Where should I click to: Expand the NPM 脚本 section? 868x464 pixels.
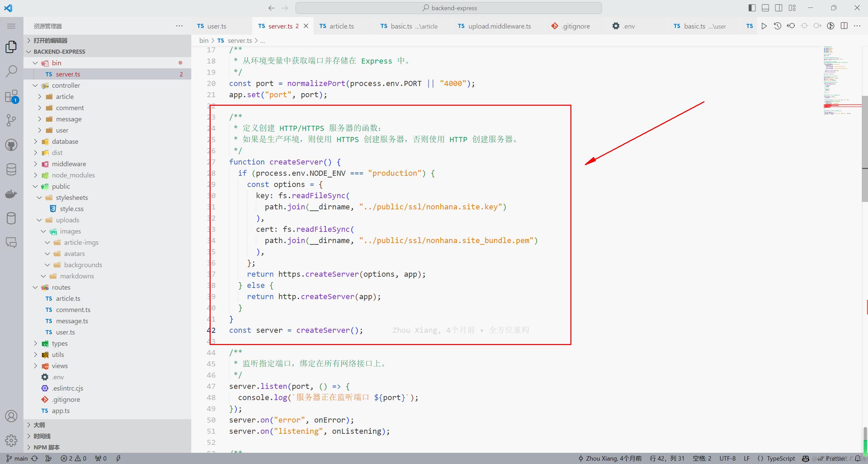coord(47,447)
